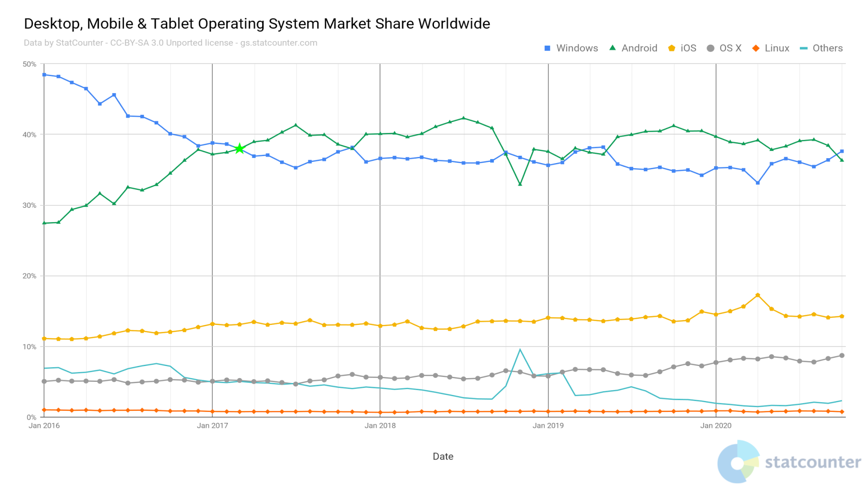
Task: Click the chart title about Operating System Market Share
Action: pyautogui.click(x=257, y=23)
